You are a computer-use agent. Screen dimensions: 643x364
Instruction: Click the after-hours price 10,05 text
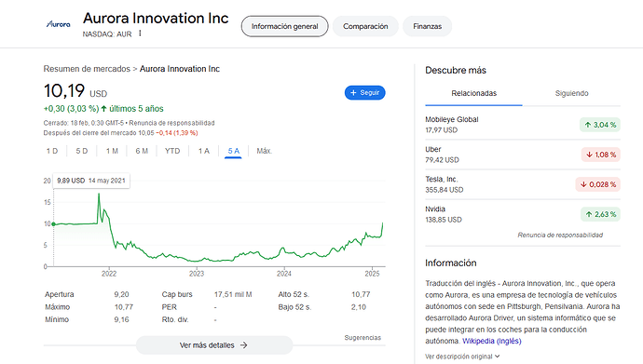coord(146,133)
